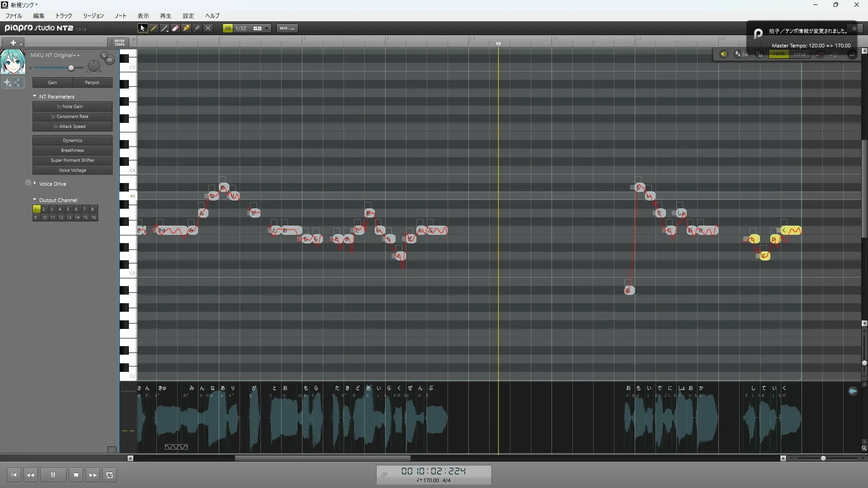Collapse the NT Parameters section
This screenshot has width=868, height=488.
point(35,96)
